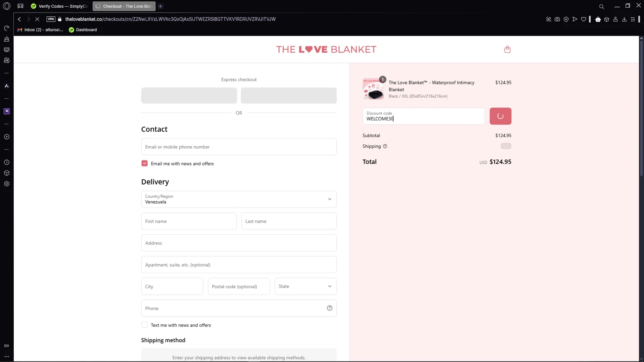This screenshot has width=644, height=362.
Task: Click Phone field help question icon
Action: (x=330, y=308)
